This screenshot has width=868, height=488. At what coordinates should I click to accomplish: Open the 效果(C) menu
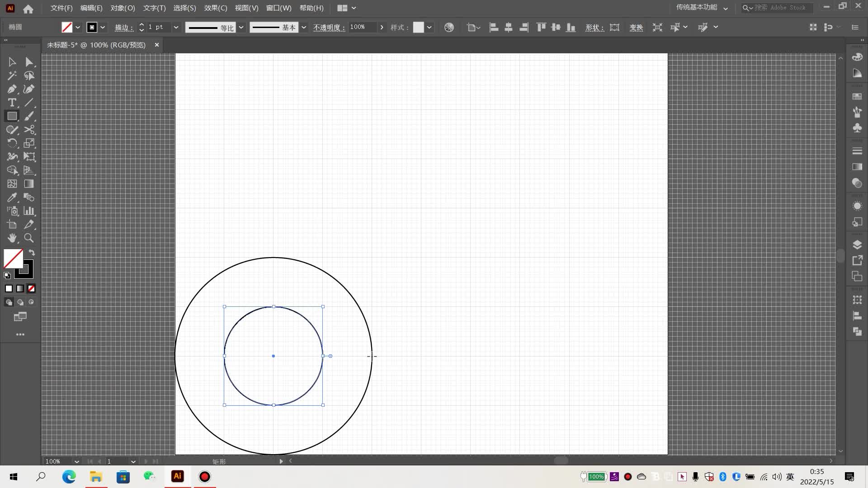[x=216, y=8]
